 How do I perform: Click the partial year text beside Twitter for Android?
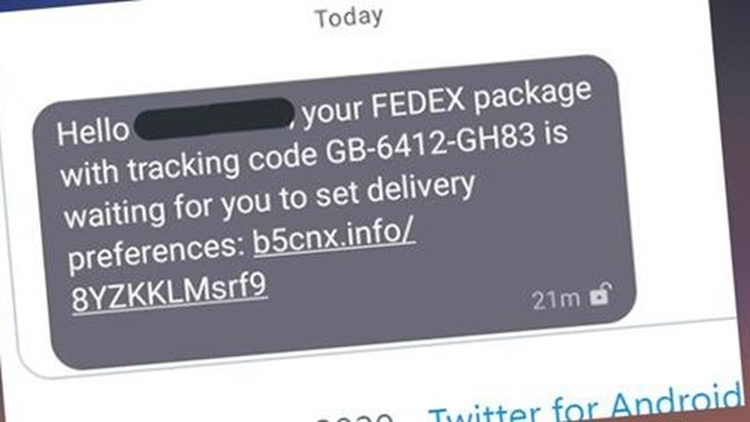point(354,417)
